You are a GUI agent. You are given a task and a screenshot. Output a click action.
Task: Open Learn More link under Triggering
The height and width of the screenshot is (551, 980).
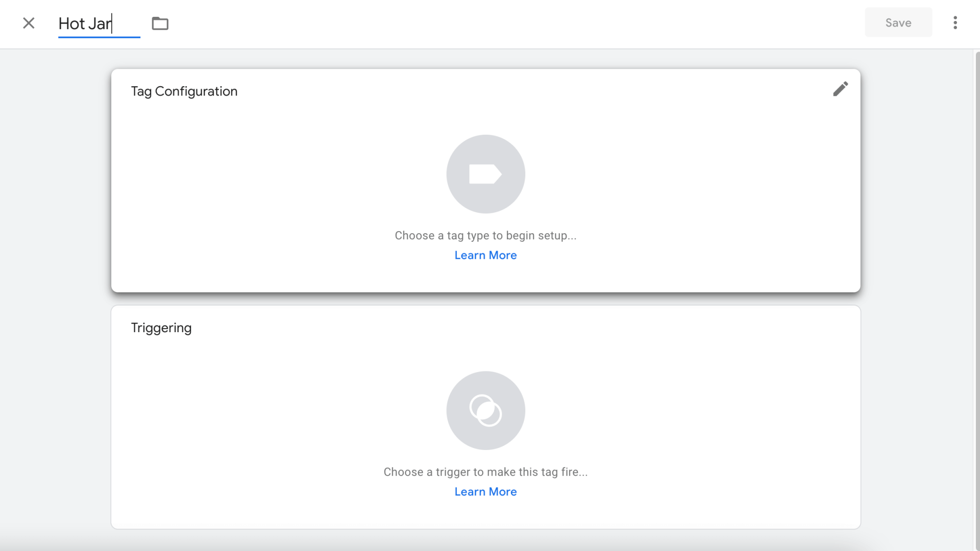coord(485,492)
